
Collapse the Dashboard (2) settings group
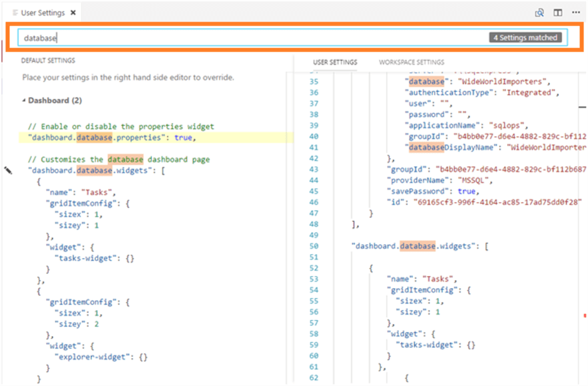click(25, 101)
